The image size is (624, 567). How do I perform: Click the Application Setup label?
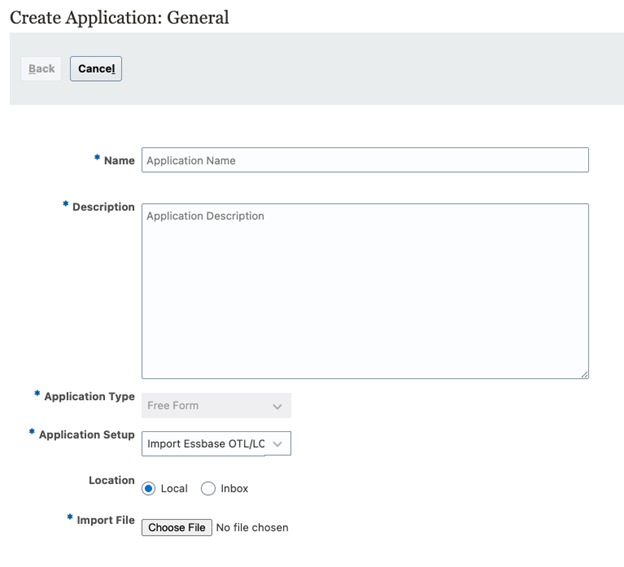click(x=86, y=435)
